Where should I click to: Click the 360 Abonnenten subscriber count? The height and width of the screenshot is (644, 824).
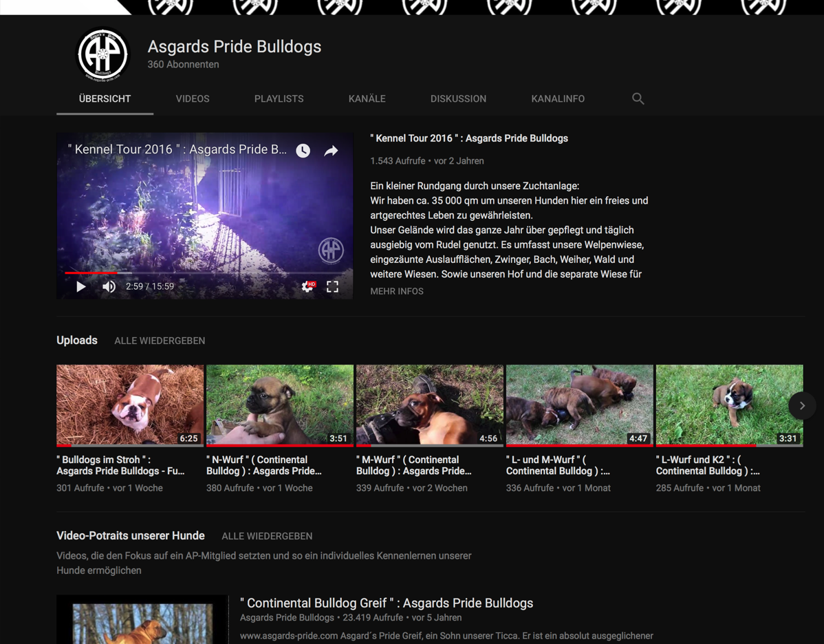(x=183, y=64)
